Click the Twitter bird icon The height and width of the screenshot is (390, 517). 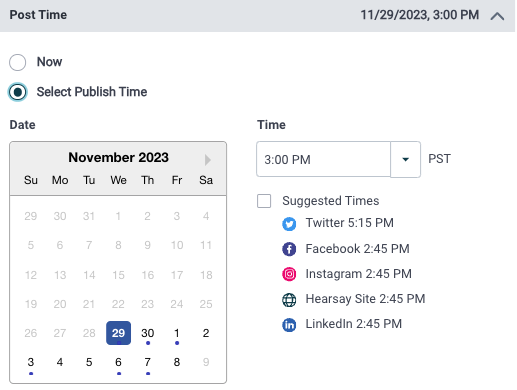(x=289, y=224)
